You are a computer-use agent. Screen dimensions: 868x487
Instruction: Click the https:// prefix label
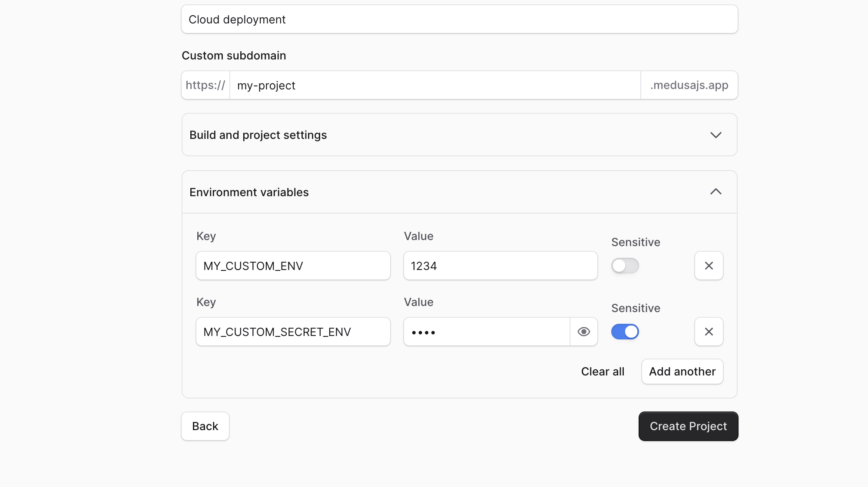pos(205,85)
